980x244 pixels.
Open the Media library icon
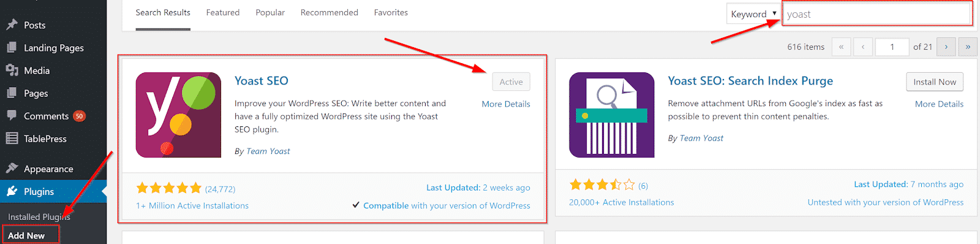[12, 70]
